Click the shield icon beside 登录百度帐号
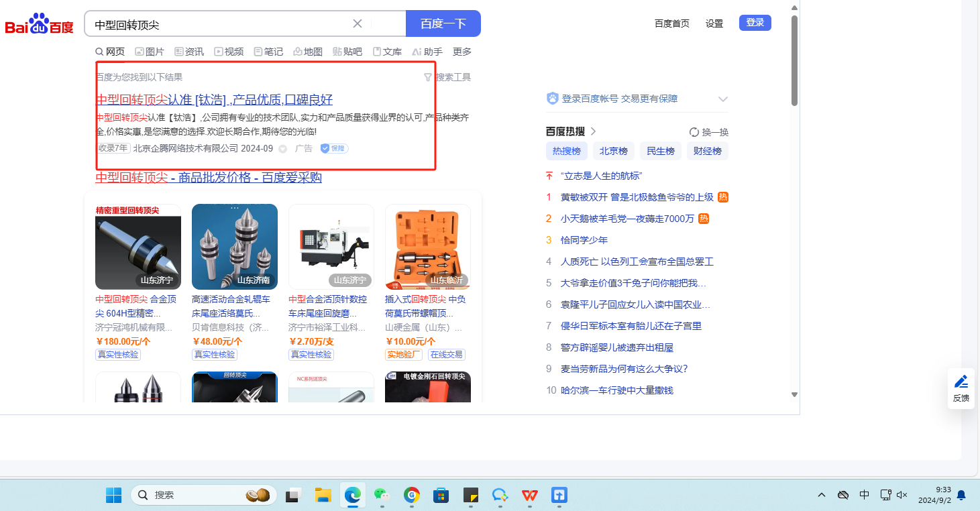980x511 pixels. [x=553, y=99]
